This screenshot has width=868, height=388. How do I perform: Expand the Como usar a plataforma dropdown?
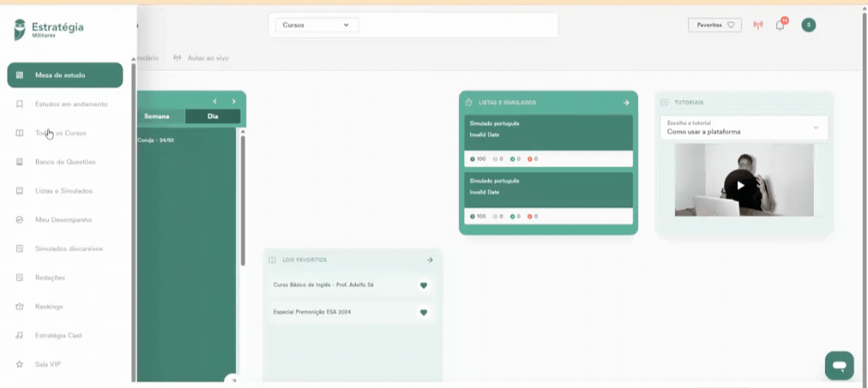click(744, 128)
